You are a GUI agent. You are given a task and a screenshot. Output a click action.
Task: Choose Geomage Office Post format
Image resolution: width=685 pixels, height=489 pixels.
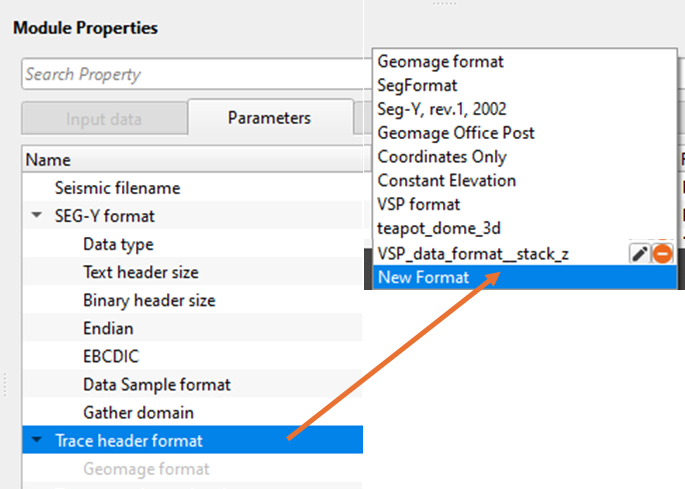[456, 133]
